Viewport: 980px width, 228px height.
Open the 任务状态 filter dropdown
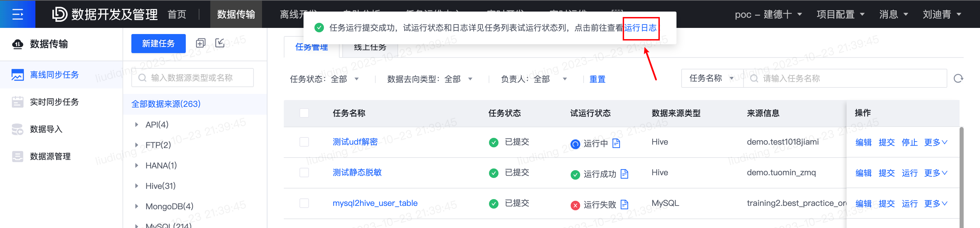click(x=325, y=79)
